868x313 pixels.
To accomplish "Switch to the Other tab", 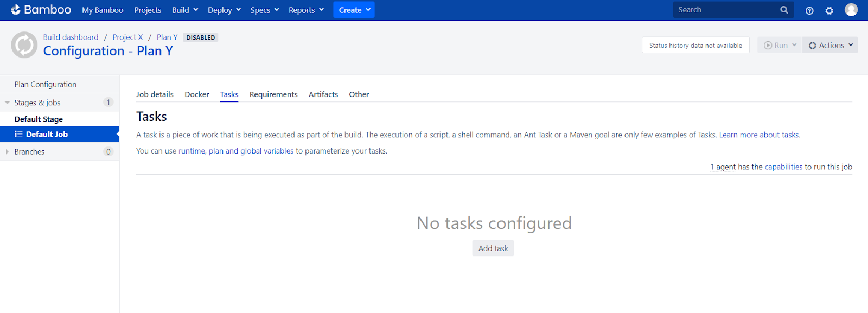I will coord(359,94).
